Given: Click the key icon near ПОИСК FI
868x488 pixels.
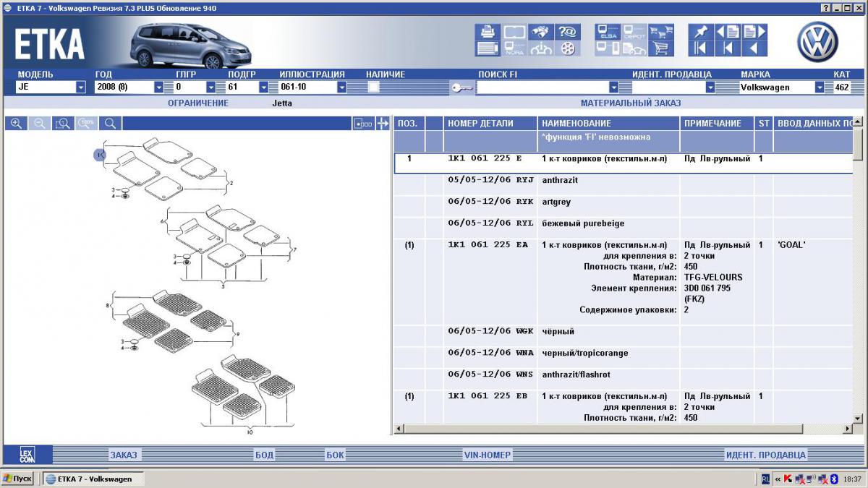Looking at the screenshot, I should coord(461,87).
